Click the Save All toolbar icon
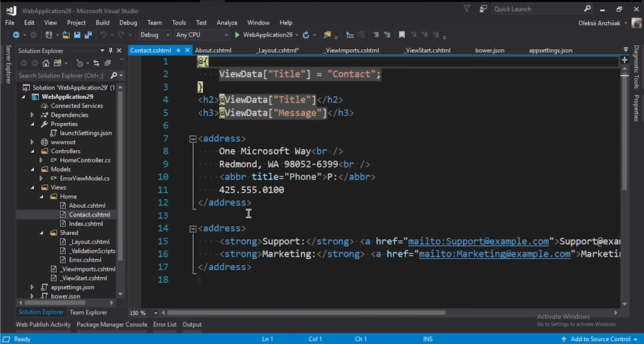The width and height of the screenshot is (644, 344). 88,35
